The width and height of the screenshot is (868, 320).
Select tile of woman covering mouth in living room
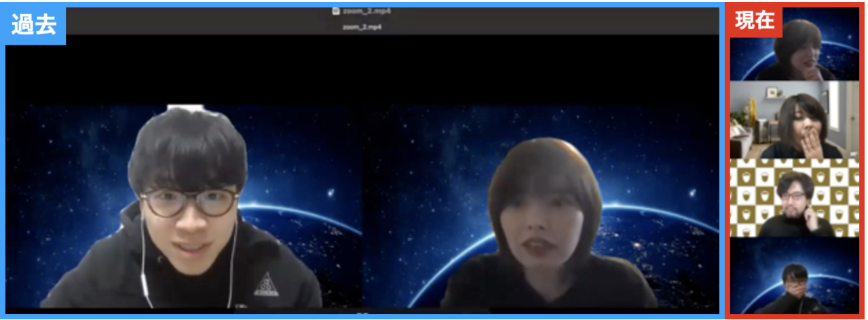pos(795,120)
